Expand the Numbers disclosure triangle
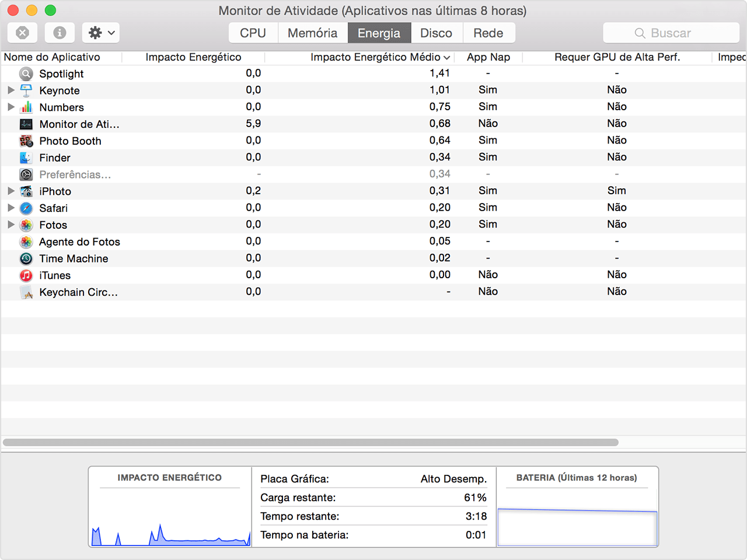This screenshot has height=560, width=747. pos(11,107)
